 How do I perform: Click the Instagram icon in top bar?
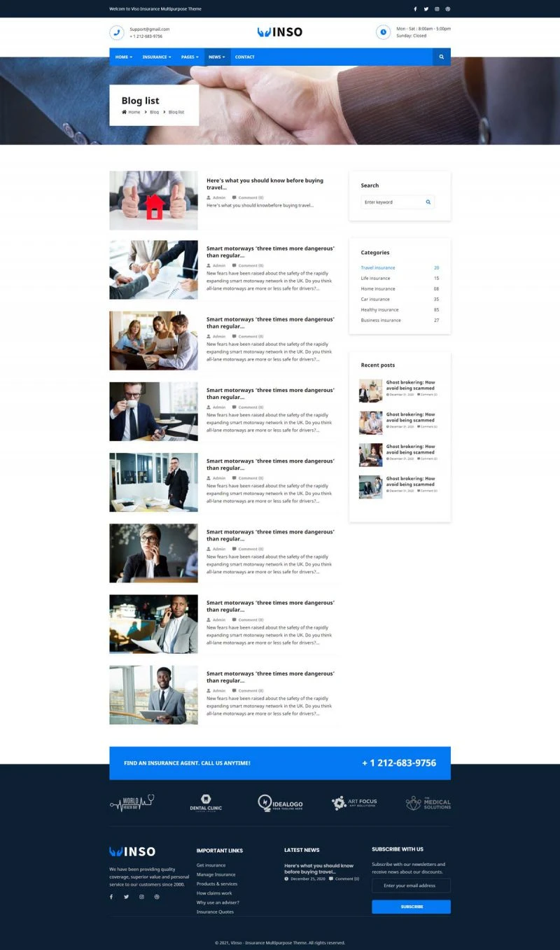(x=437, y=9)
